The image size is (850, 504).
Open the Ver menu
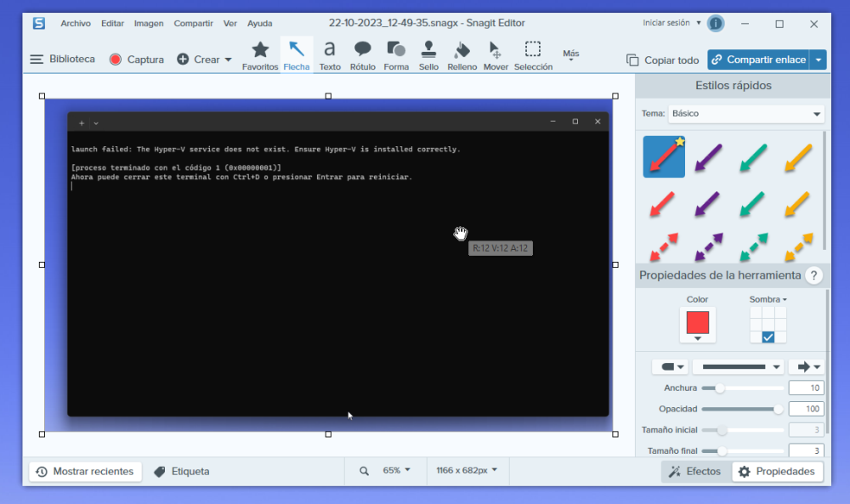point(230,23)
